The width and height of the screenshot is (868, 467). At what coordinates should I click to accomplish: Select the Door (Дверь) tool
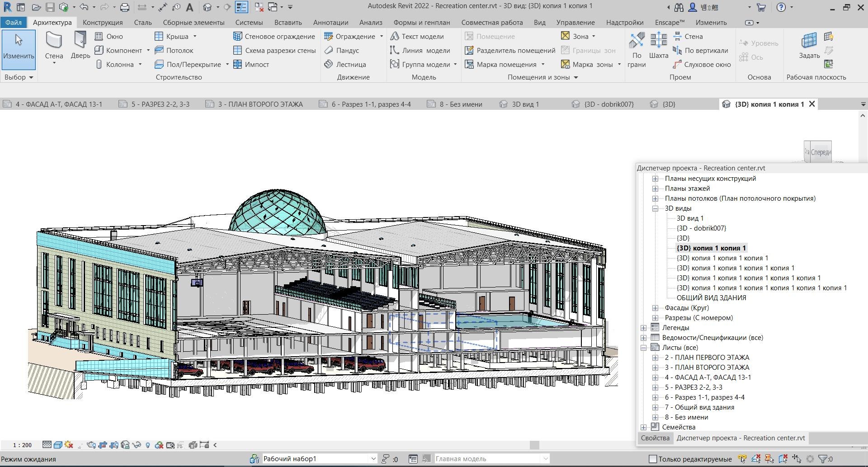coord(80,45)
